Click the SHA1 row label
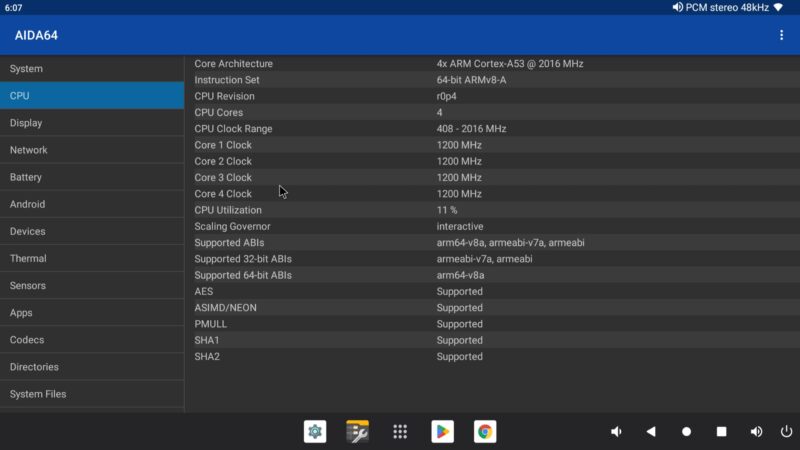The width and height of the screenshot is (800, 450). pyautogui.click(x=207, y=340)
